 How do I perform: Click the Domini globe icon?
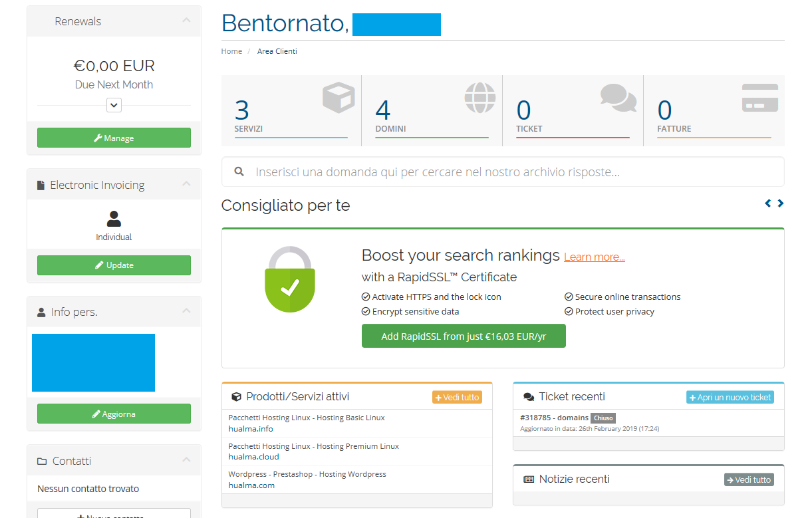tap(479, 98)
